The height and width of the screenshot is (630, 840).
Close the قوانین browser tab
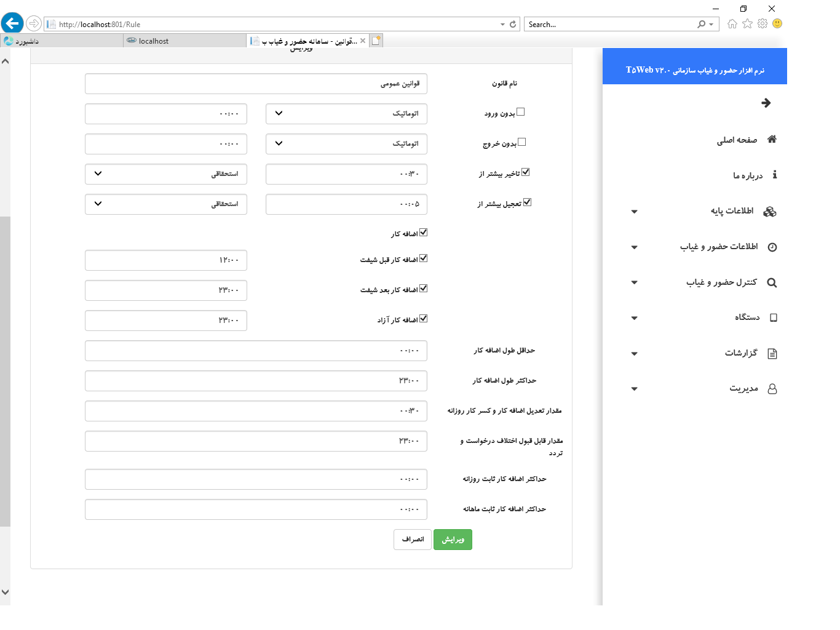(363, 41)
